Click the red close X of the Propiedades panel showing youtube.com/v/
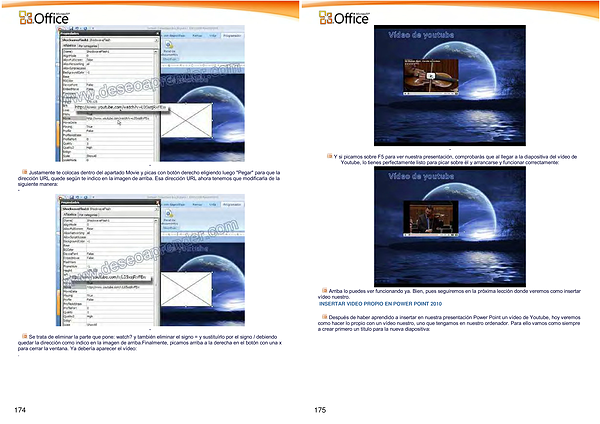 (x=157, y=202)
